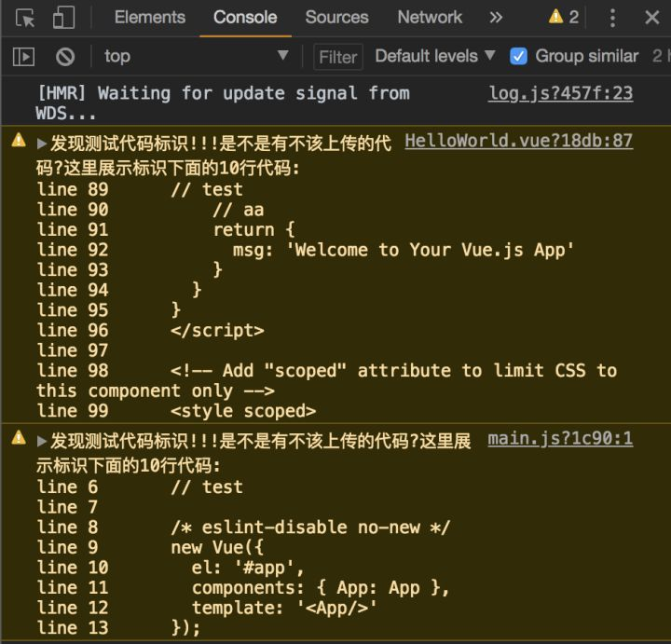Click the "template: '<App/>'" line
The height and width of the screenshot is (644, 671).
[x=284, y=608]
